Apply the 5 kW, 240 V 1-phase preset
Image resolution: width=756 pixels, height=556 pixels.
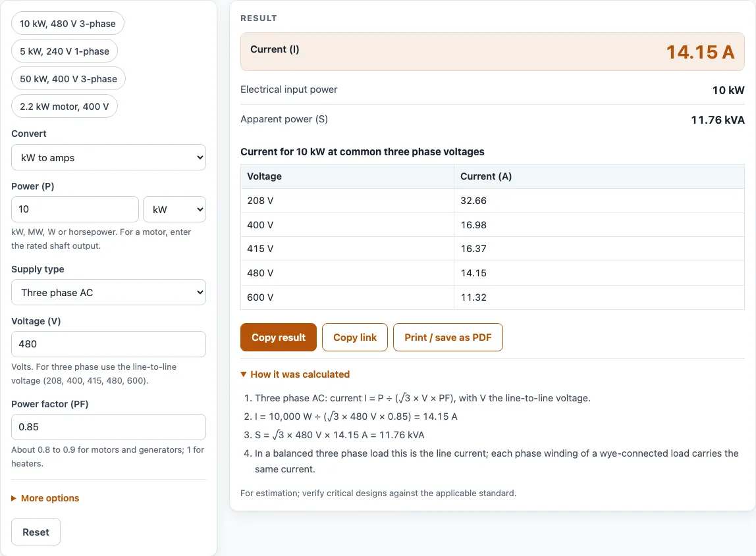tap(64, 51)
